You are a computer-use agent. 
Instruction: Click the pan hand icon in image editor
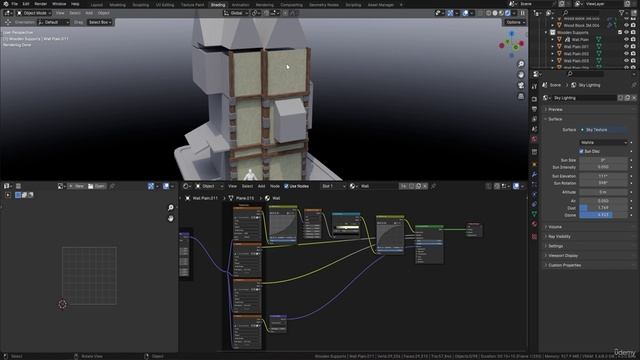171,218
